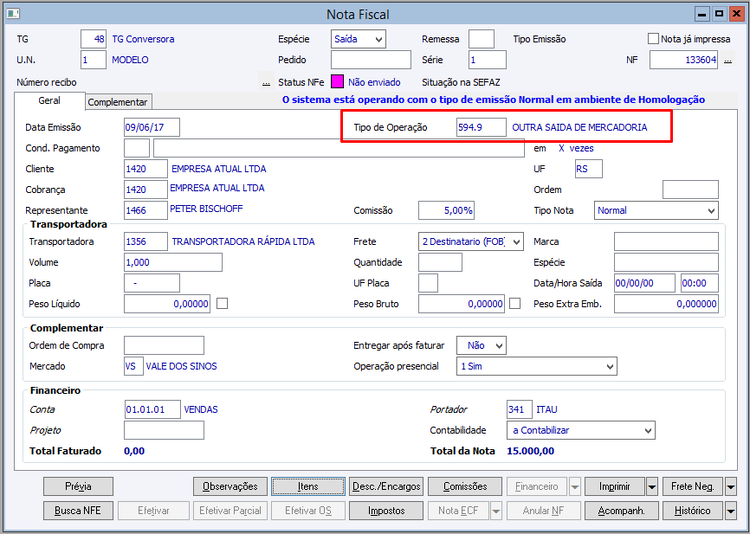Click the magenta Status NFe indicator
This screenshot has width=750, height=534.
[x=337, y=82]
